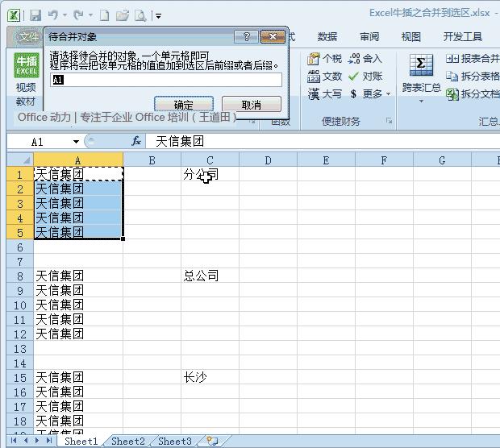
Task: Click cell A15 containing 天信集团
Action: pos(78,377)
